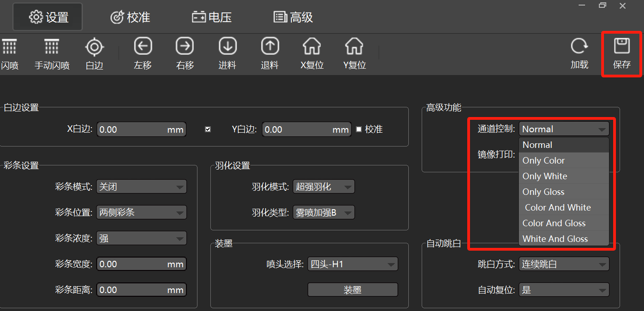Open the 彩条模式 dropdown
Screen dimensions: 644x311
141,187
